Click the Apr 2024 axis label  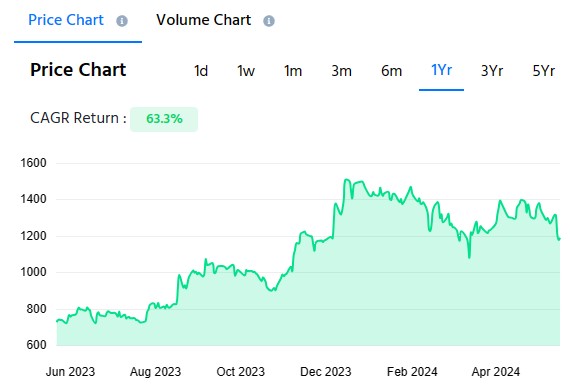click(496, 372)
